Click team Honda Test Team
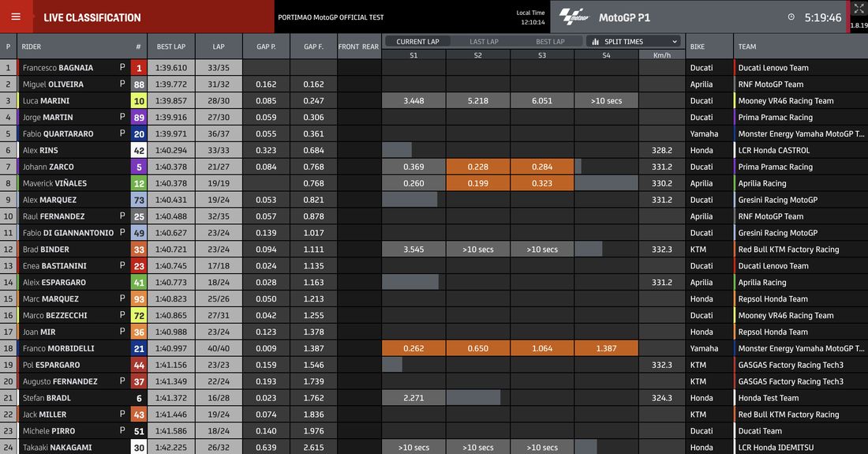 [x=768, y=398]
